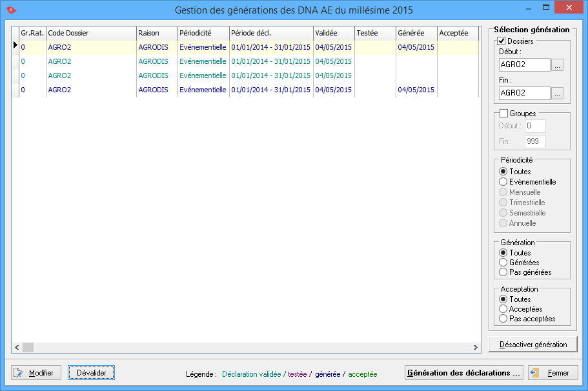Click Génération des déclarations button
588x391 pixels.
tap(463, 373)
